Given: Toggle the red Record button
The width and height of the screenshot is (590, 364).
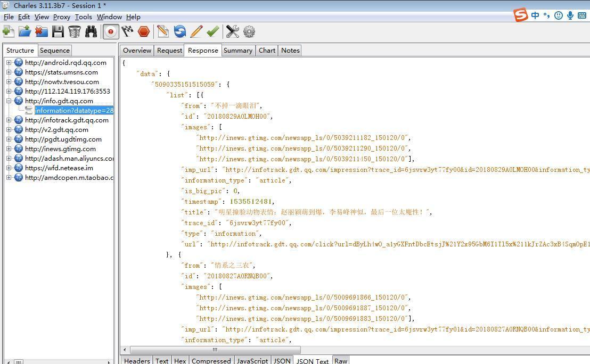Looking at the screenshot, I should (111, 31).
